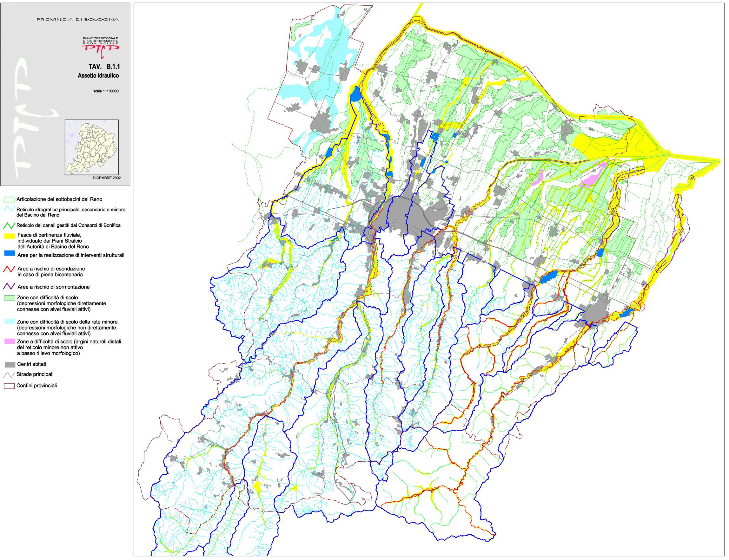The width and height of the screenshot is (729, 560).
Task: Click 'Aree a rischio di sormontazione' label
Action: pyautogui.click(x=53, y=287)
